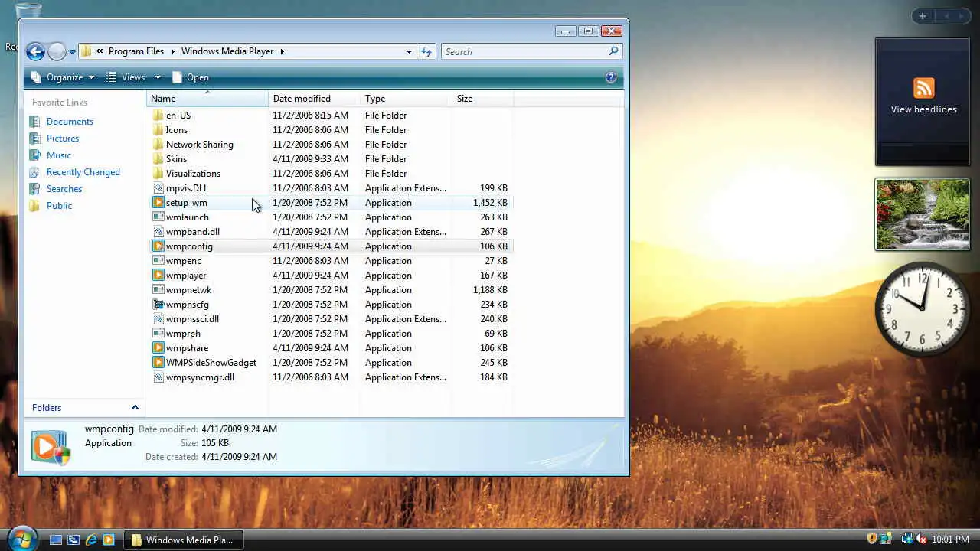Click Windows Media Pla... taskbar button
This screenshot has width=980, height=551.
tap(183, 540)
